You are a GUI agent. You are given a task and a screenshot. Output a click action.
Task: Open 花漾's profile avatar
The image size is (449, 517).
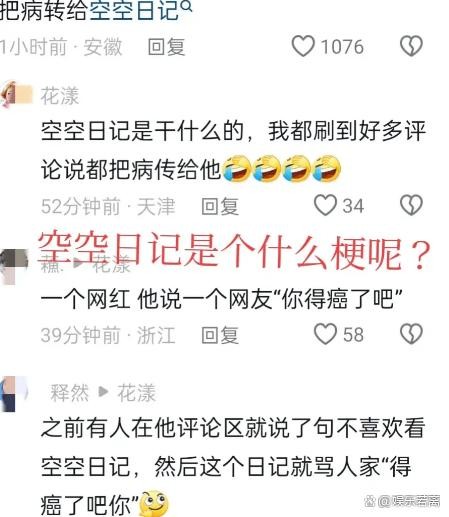coord(17,95)
